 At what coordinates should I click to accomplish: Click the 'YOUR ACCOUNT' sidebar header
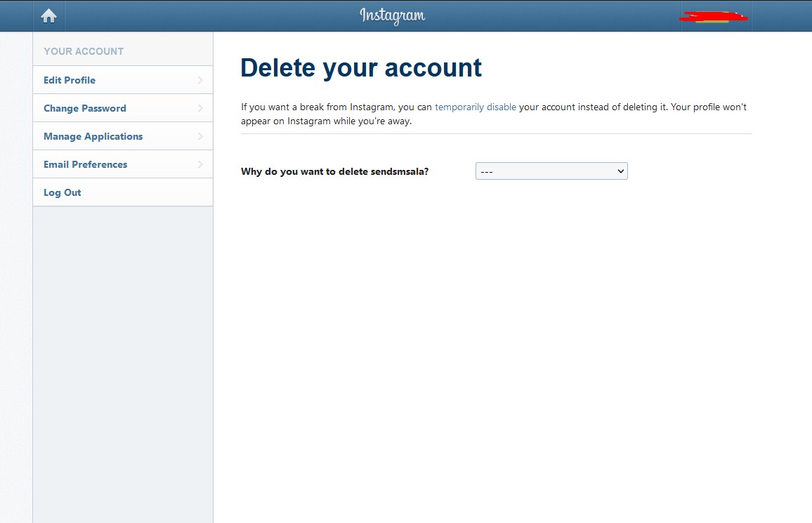pos(84,51)
